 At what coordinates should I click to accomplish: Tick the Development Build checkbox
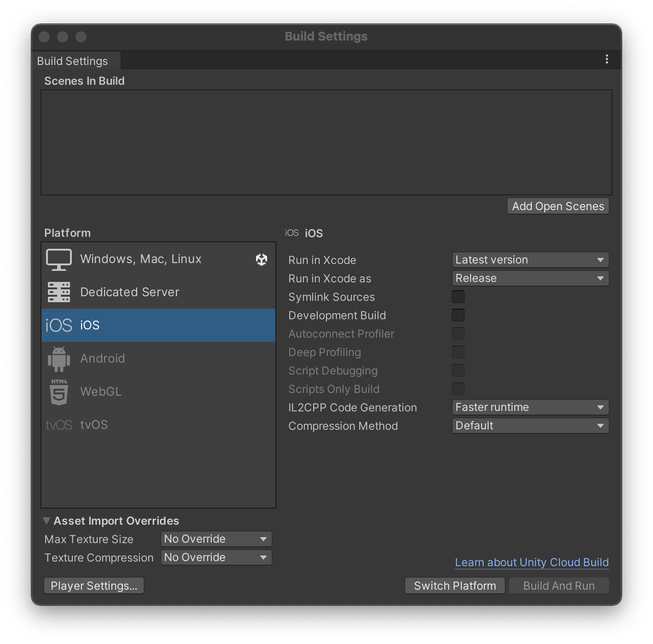(458, 315)
